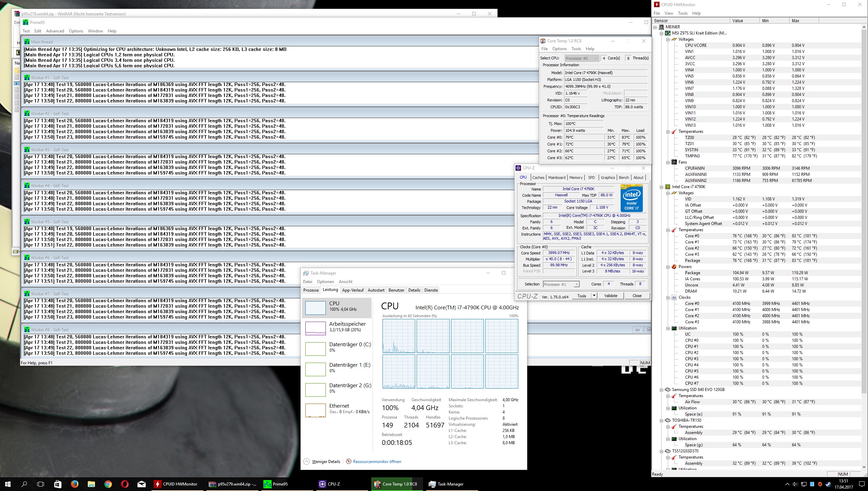Click the HWMonitor vertical scrollbar
This screenshot has height=491, width=868.
coord(864,205)
